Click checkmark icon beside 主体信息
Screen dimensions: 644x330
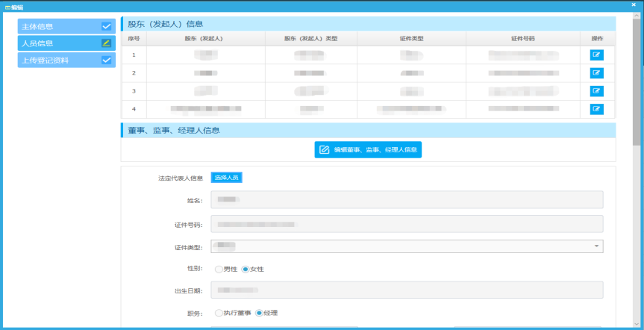pyautogui.click(x=106, y=27)
